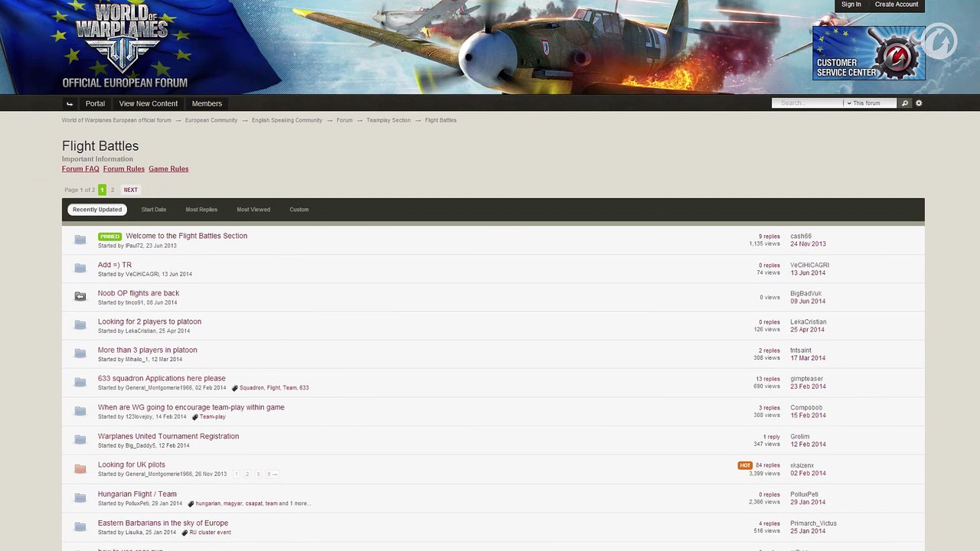Click the magnifier search button
The height and width of the screenshot is (551, 980).
click(904, 103)
